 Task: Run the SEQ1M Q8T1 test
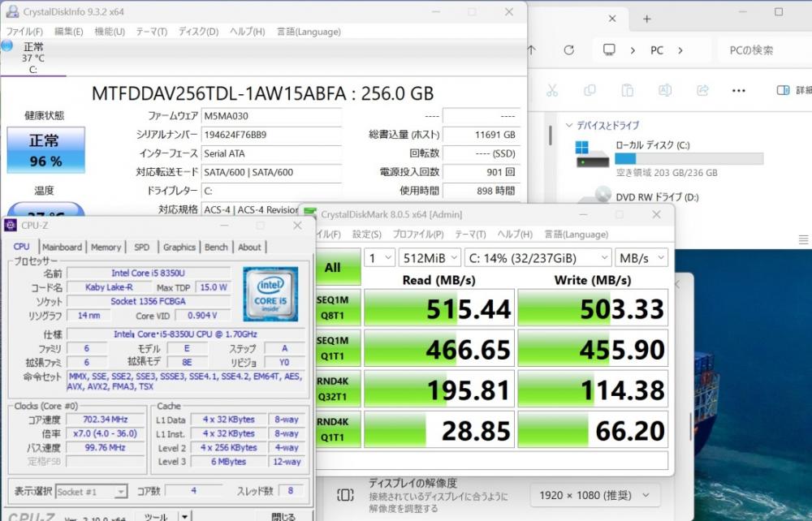click(x=338, y=308)
